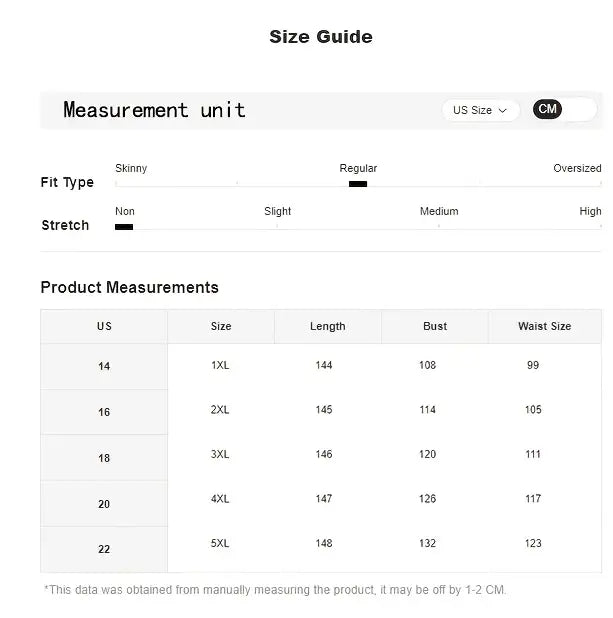Click the Product Measurements heading
This screenshot has height=618, width=613.
[x=129, y=287]
